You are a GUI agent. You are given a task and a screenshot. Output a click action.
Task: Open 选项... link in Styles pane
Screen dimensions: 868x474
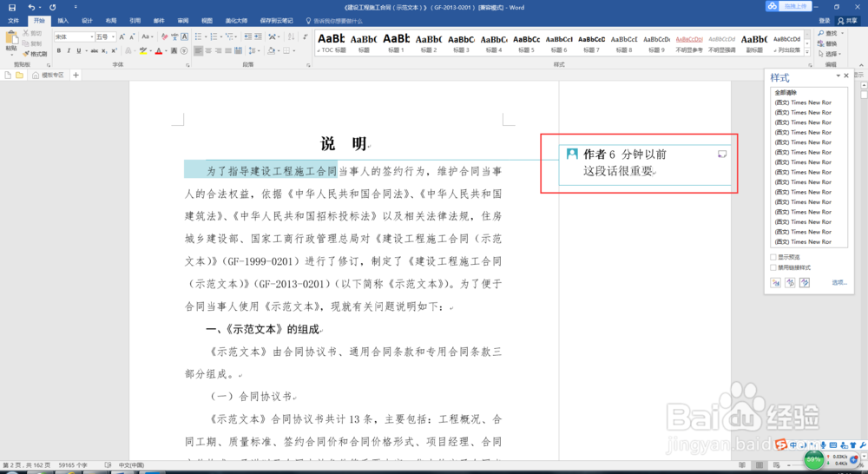point(839,282)
